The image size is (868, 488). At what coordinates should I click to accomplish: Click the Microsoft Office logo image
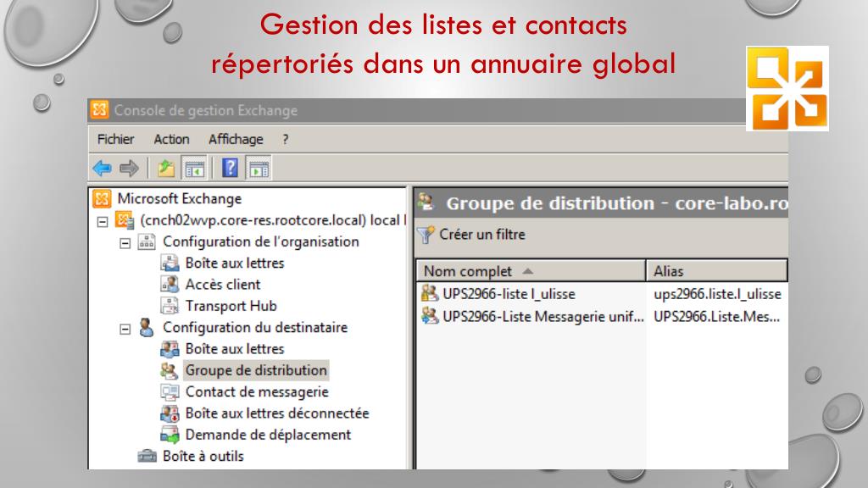787,88
